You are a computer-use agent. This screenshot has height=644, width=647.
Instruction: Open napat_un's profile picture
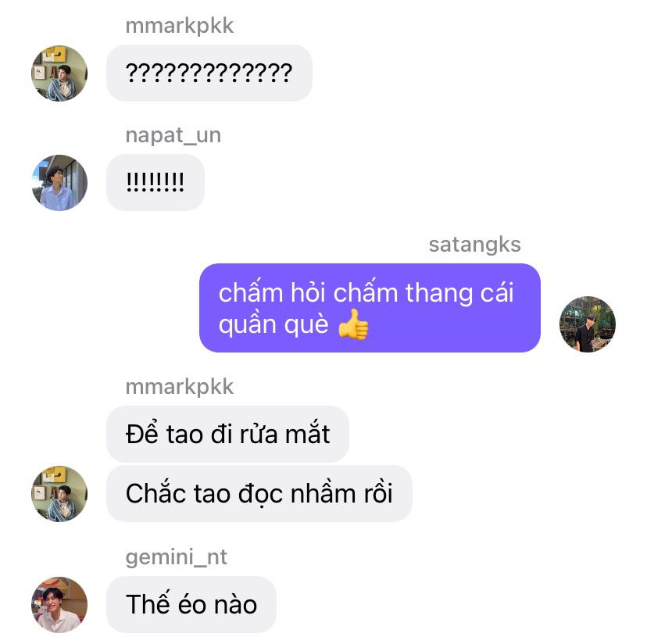(x=59, y=182)
